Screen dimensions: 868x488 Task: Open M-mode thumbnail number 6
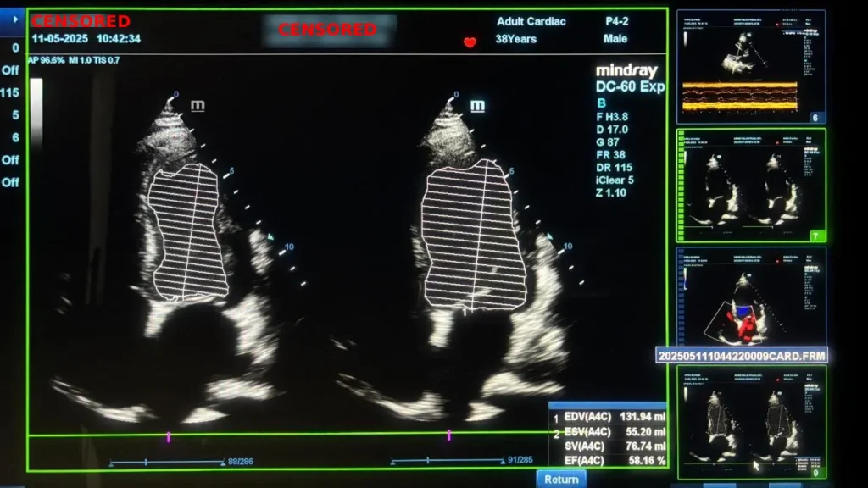pyautogui.click(x=750, y=67)
